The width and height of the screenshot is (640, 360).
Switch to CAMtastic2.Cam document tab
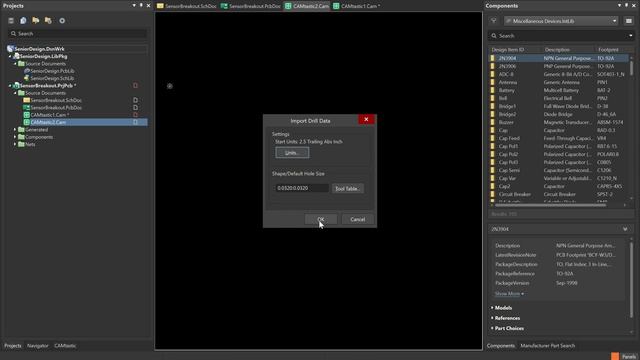307,6
